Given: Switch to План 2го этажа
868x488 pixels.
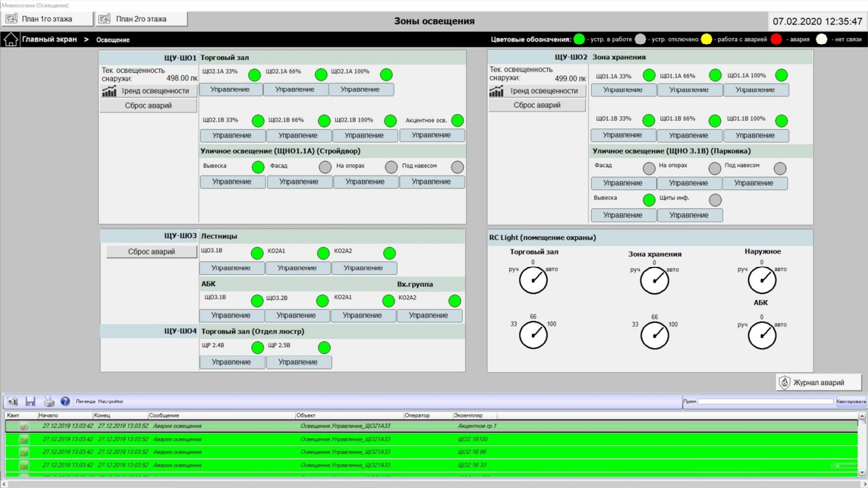Looking at the screenshot, I should (142, 19).
